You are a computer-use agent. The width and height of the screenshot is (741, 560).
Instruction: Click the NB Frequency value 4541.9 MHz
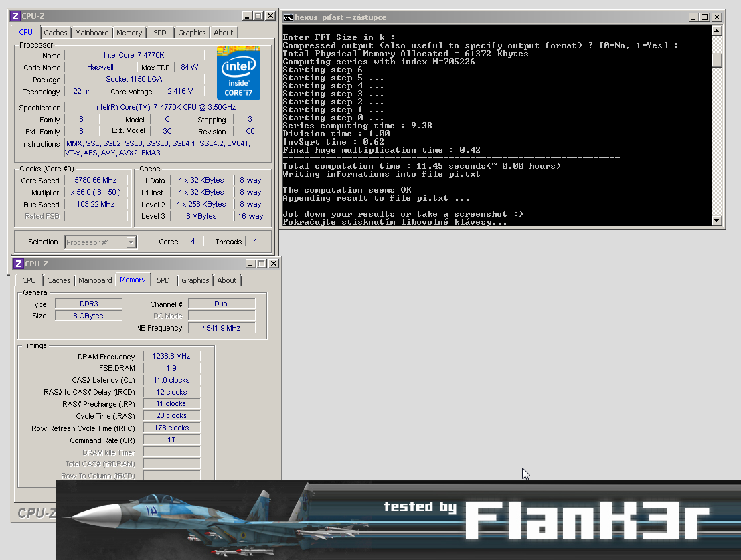pos(222,328)
